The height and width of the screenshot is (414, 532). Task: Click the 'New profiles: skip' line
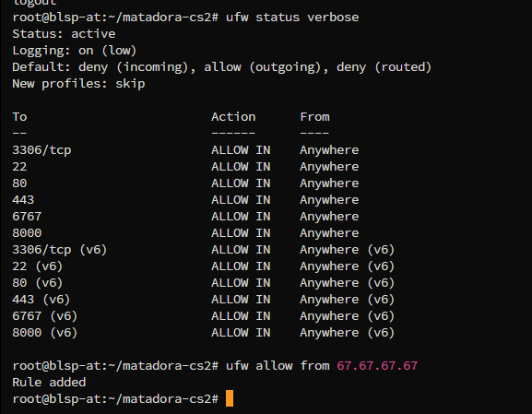coord(78,84)
